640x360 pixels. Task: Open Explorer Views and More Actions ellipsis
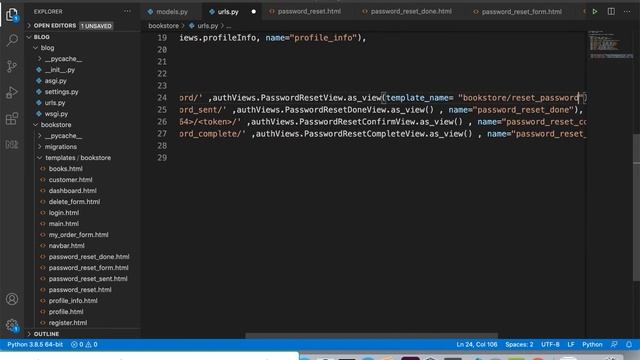[x=127, y=11]
